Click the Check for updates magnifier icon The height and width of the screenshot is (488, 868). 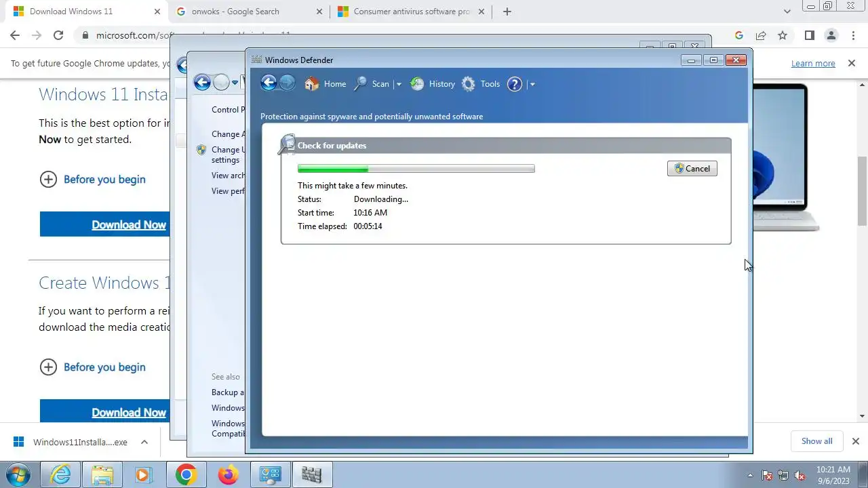point(287,144)
